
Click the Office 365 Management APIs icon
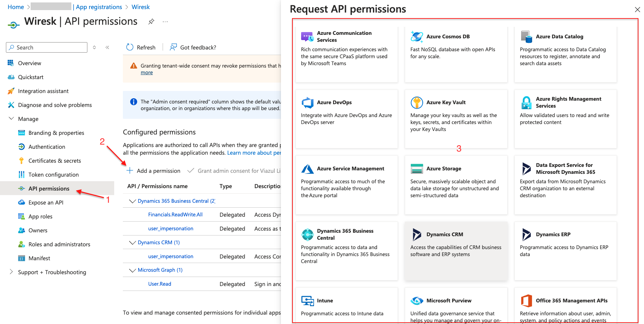[x=526, y=301]
